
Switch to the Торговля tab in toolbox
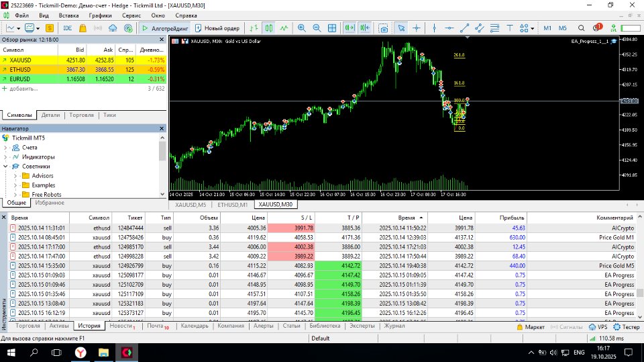tap(28, 326)
